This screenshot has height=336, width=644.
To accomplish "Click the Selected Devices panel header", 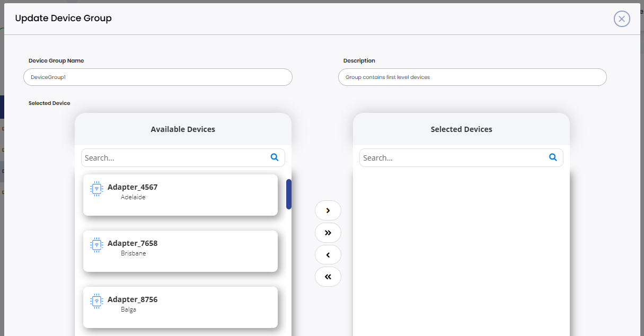I will pyautogui.click(x=461, y=129).
